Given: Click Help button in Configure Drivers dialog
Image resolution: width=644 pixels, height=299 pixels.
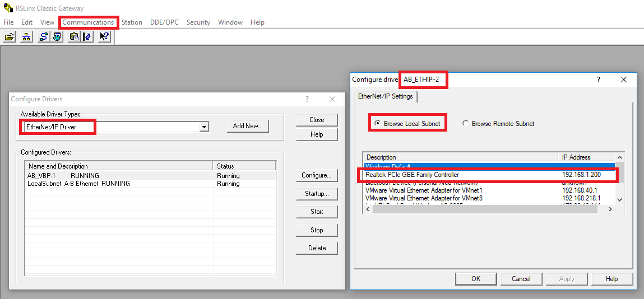Looking at the screenshot, I should tap(317, 134).
